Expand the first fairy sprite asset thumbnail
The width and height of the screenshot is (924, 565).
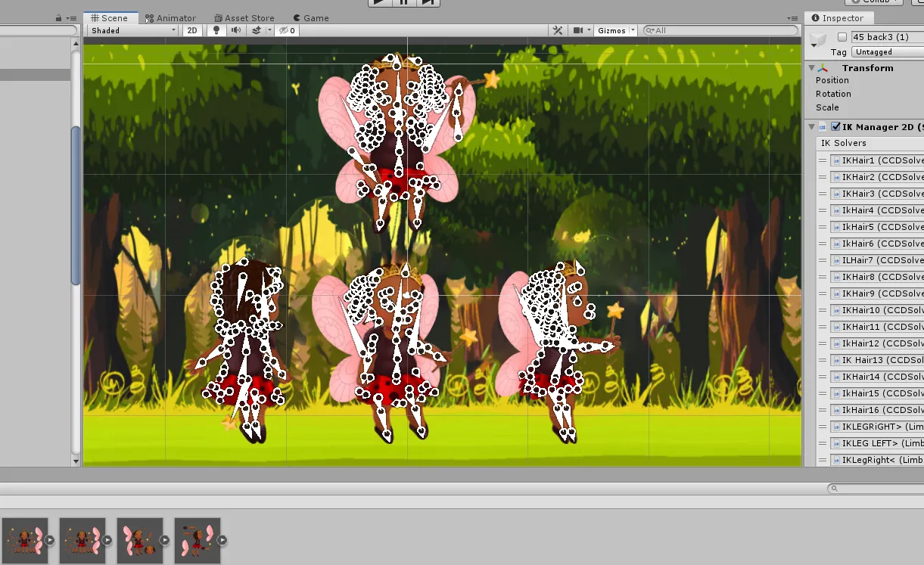tap(50, 540)
